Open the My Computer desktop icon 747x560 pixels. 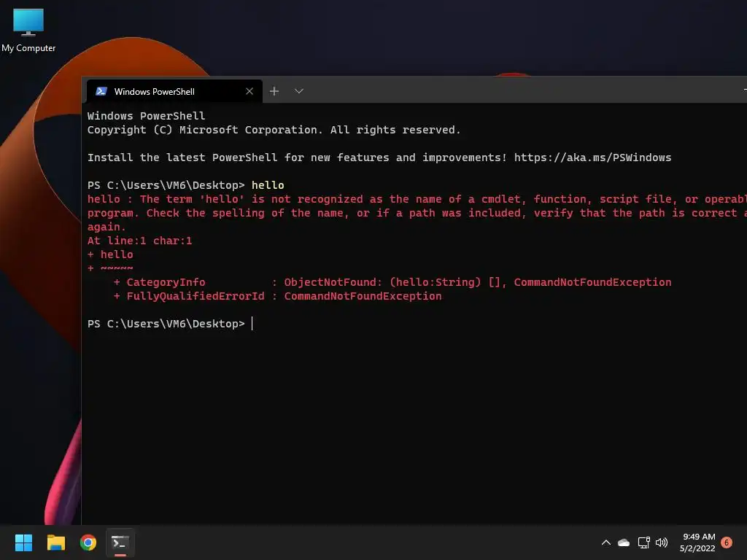pos(28,31)
